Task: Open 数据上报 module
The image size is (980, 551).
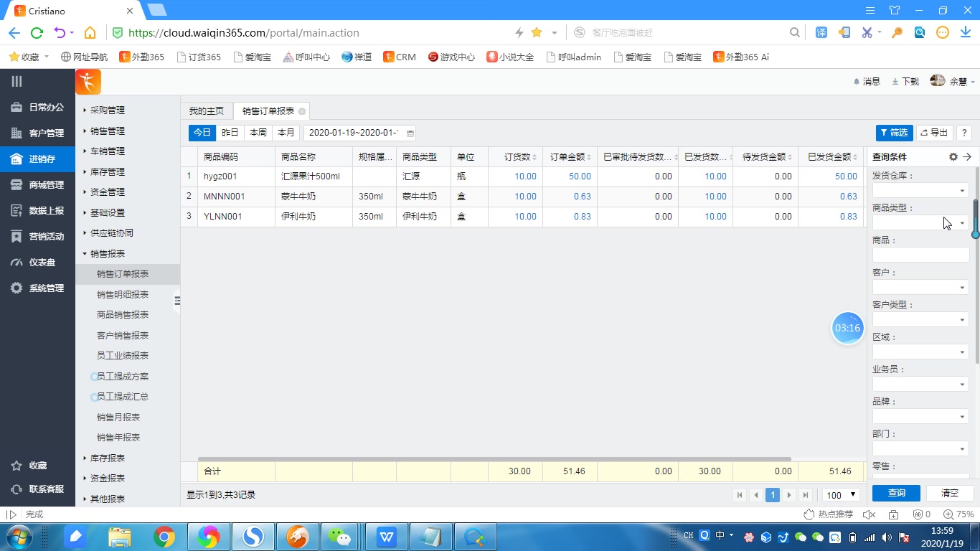Action: coord(37,211)
